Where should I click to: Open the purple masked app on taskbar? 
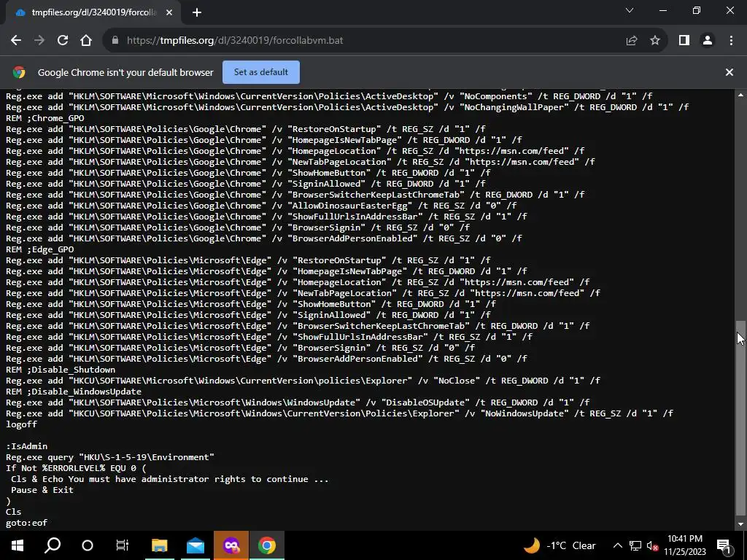[x=231, y=545]
